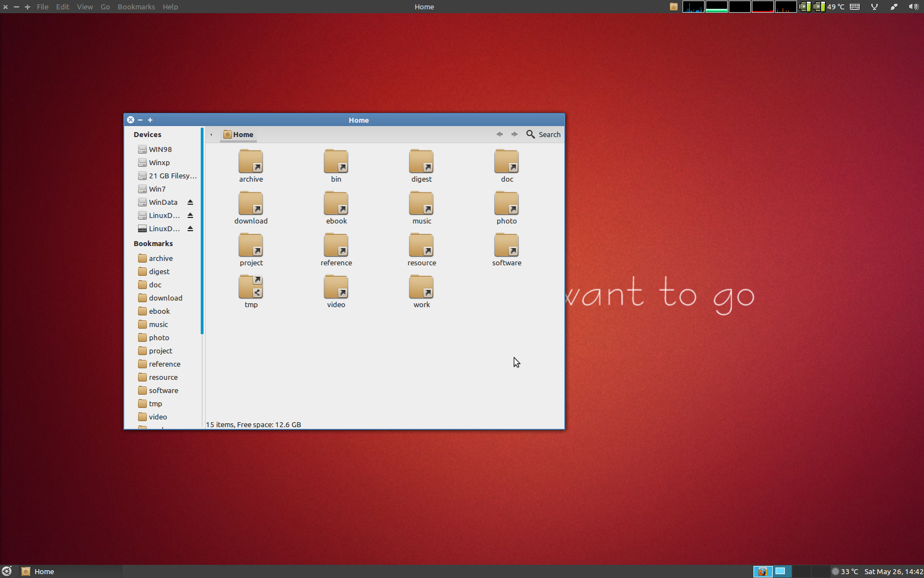Eject the second LinuxD... drive
Viewport: 924px width, 578px height.
click(190, 228)
